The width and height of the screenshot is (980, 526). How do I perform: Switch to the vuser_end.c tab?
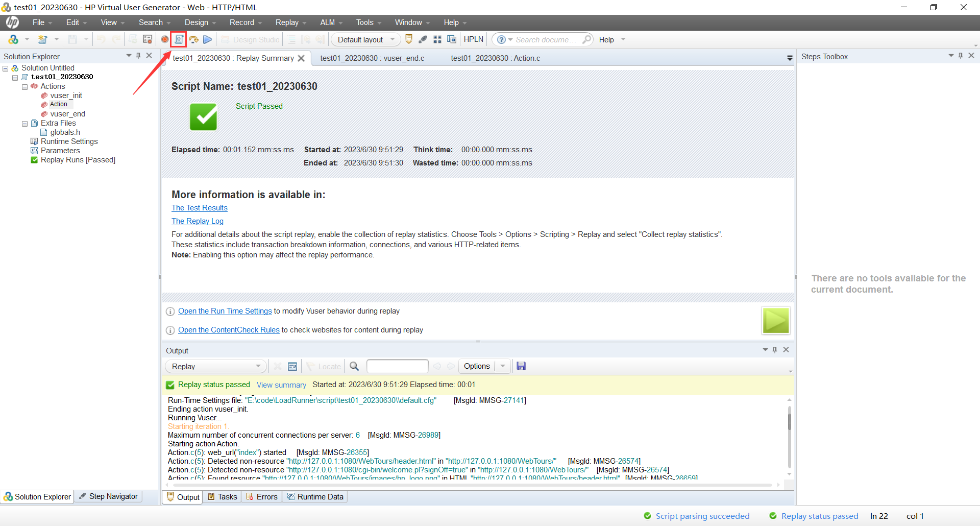coord(372,58)
